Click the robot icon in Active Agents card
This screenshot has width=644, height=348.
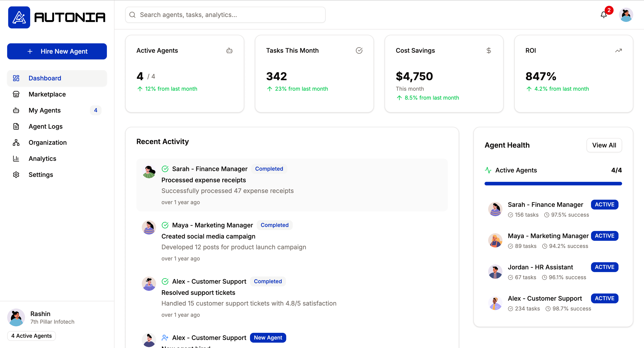(229, 51)
